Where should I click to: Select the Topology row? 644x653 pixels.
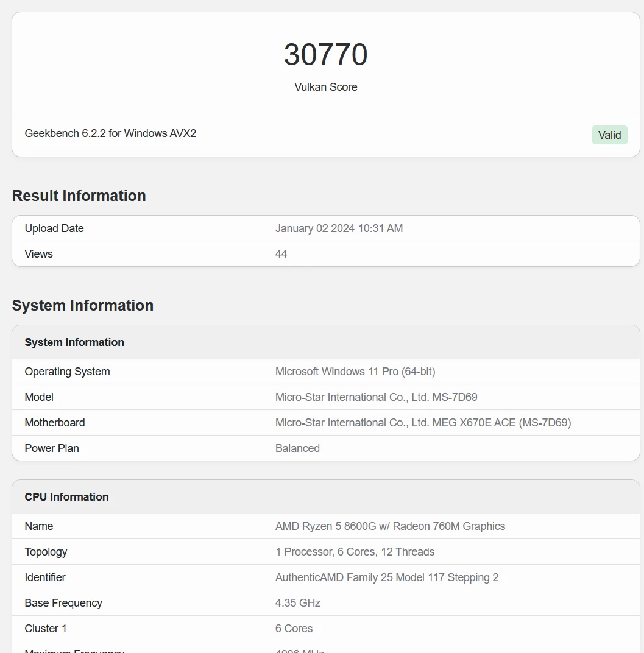pyautogui.click(x=46, y=551)
